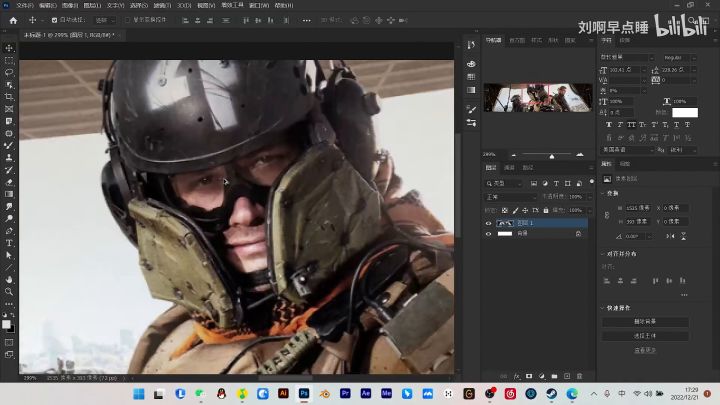720x405 pixels.
Task: Create new adjustment layer icon
Action: click(x=542, y=376)
